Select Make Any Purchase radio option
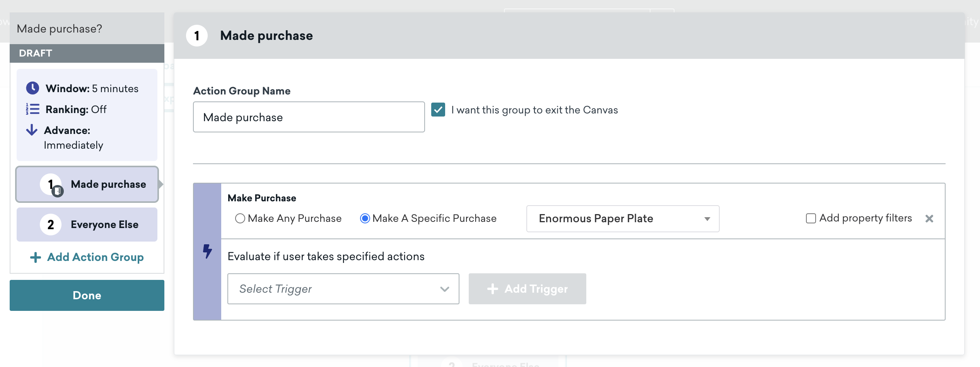Image resolution: width=980 pixels, height=367 pixels. [x=240, y=219]
